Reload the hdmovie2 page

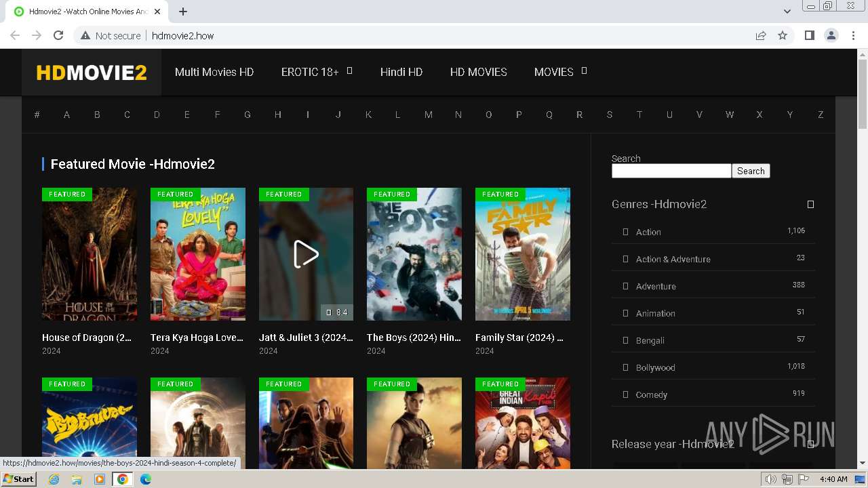[x=58, y=35]
